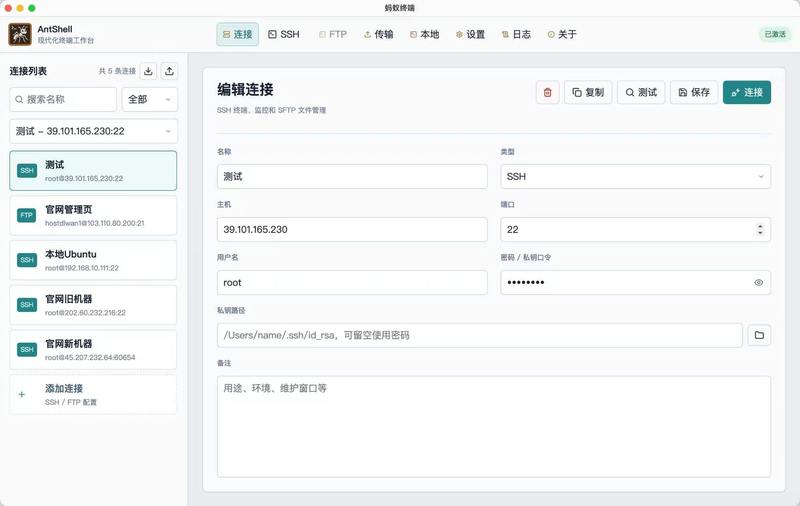View the 日志 logs tab
Viewport: 800px width, 506px height.
(x=516, y=34)
